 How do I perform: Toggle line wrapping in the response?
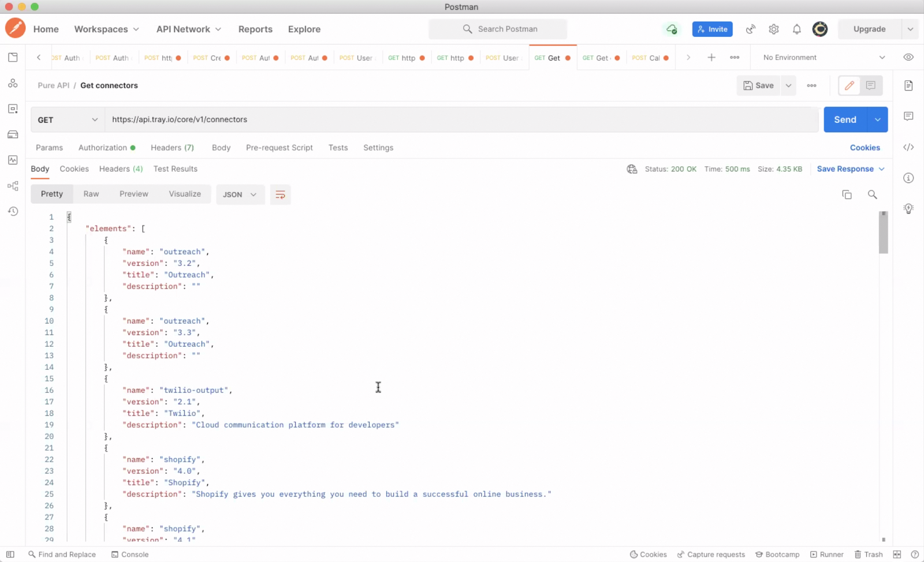pos(280,194)
